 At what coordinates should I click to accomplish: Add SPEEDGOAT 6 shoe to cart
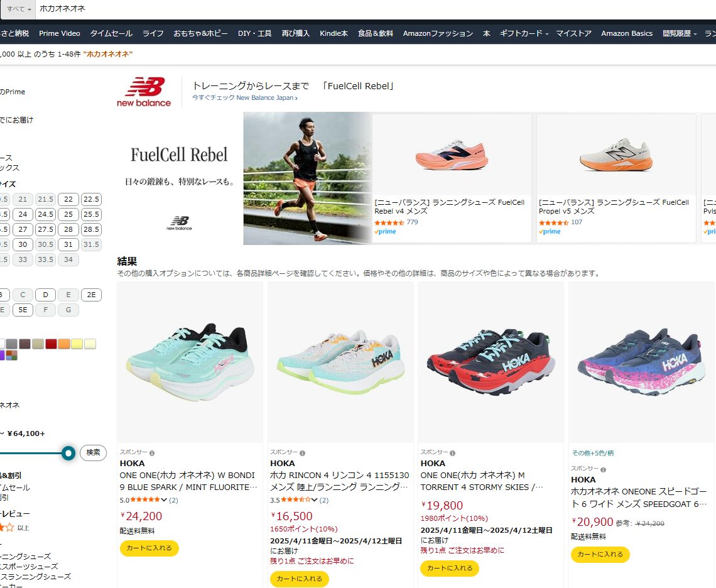click(600, 554)
